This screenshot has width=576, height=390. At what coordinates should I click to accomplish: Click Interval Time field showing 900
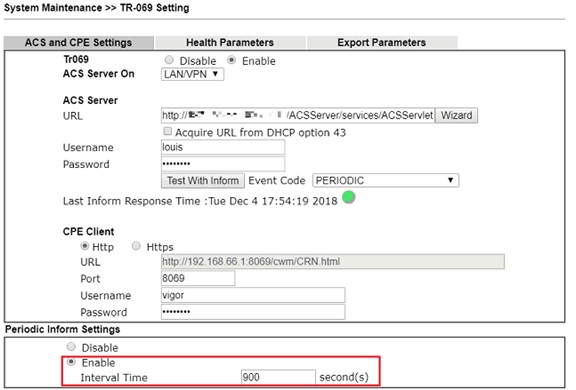coord(278,377)
